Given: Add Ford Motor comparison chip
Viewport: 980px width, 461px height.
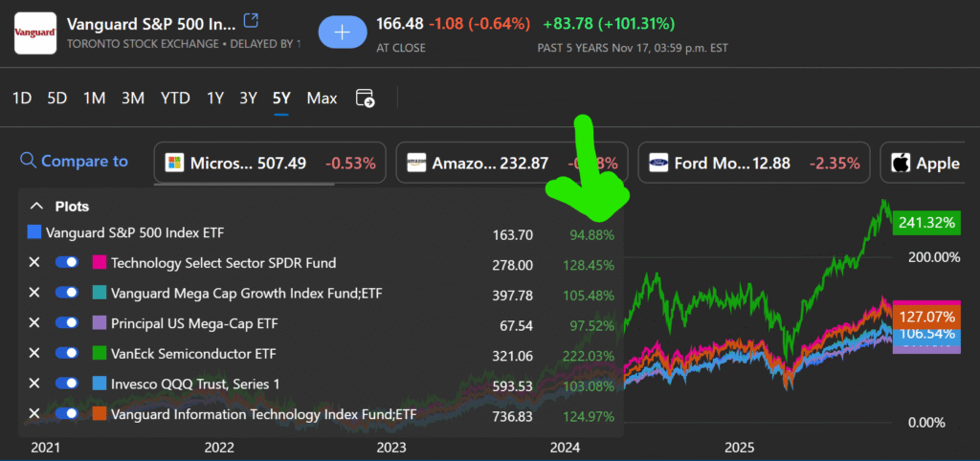Looking at the screenshot, I should [x=754, y=163].
